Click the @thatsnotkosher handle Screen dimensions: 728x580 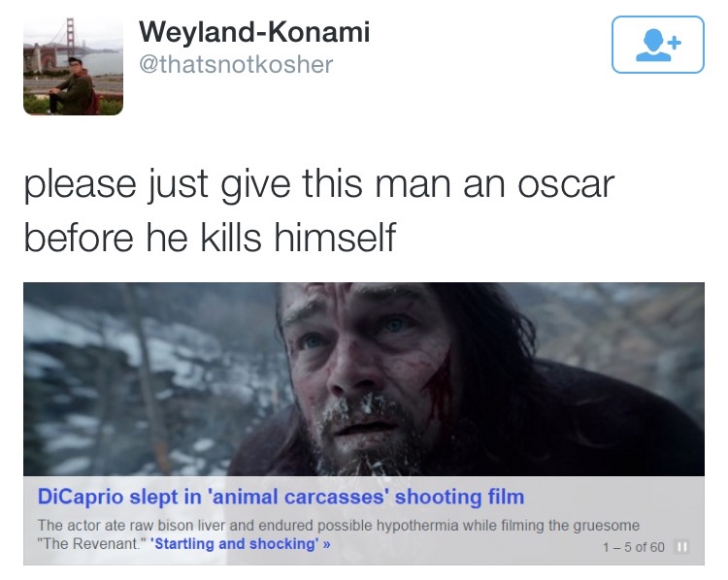coord(237,65)
